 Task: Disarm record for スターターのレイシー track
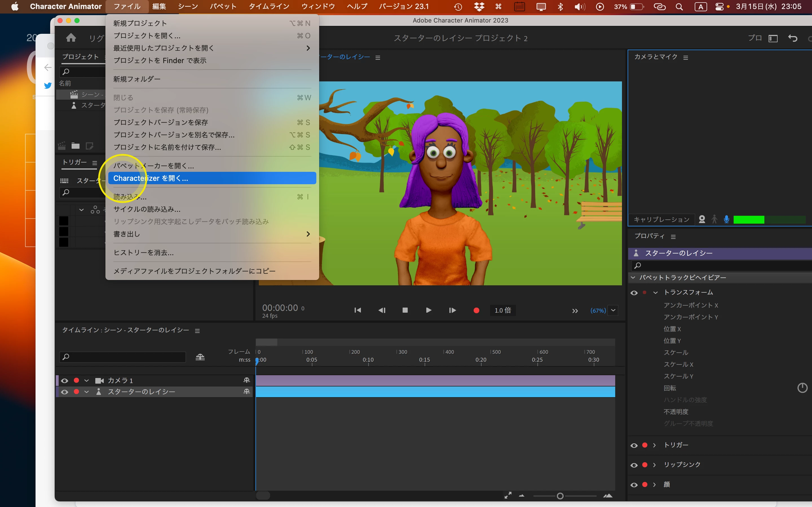pos(76,392)
